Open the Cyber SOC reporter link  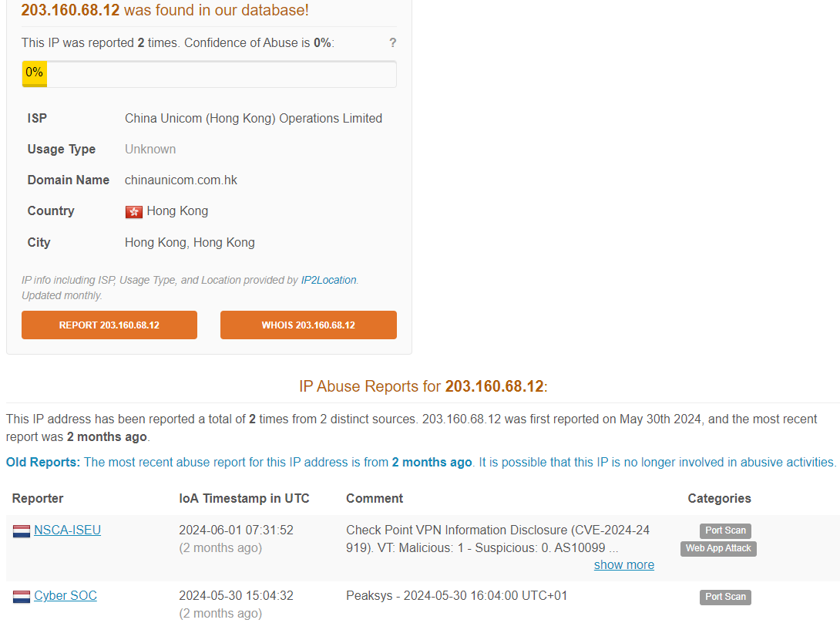click(66, 595)
